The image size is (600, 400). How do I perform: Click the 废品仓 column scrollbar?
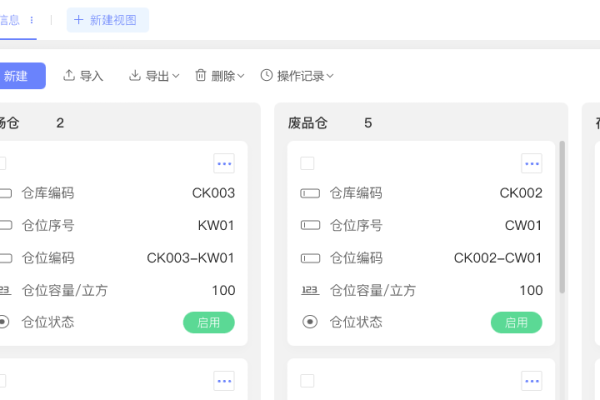[562, 217]
